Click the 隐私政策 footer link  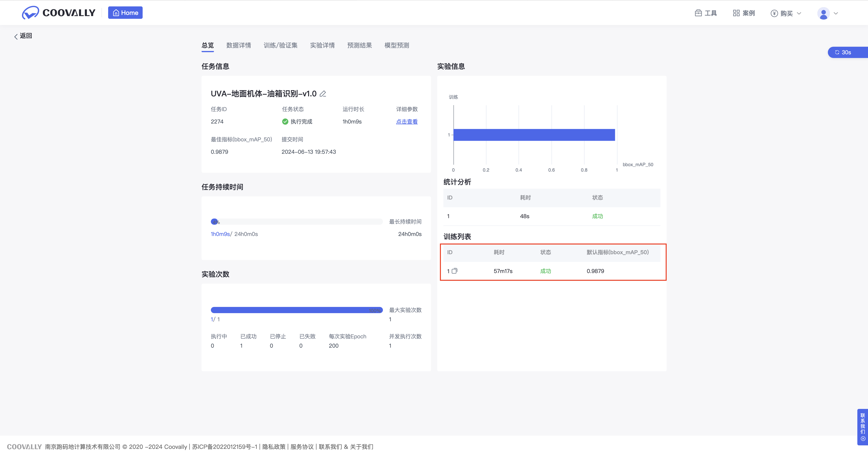point(274,447)
